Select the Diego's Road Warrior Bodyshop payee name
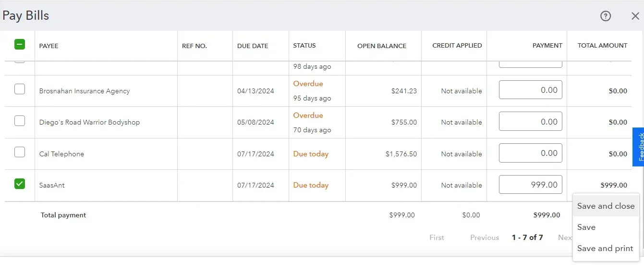Viewport: 644px width, 265px height. point(89,122)
